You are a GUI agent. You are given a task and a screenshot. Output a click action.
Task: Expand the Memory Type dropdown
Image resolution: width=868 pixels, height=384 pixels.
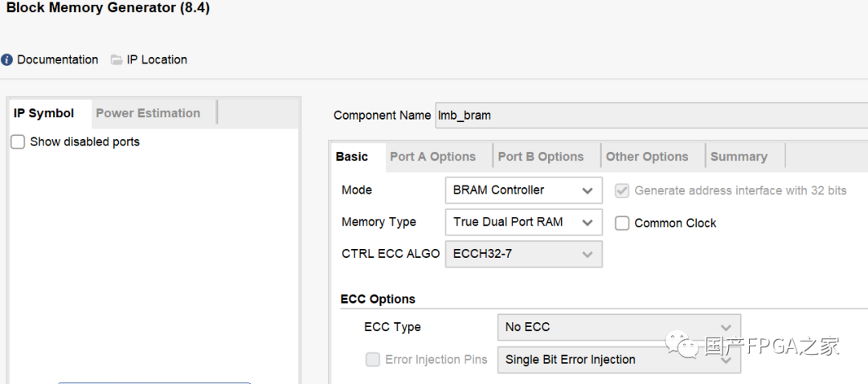(523, 223)
